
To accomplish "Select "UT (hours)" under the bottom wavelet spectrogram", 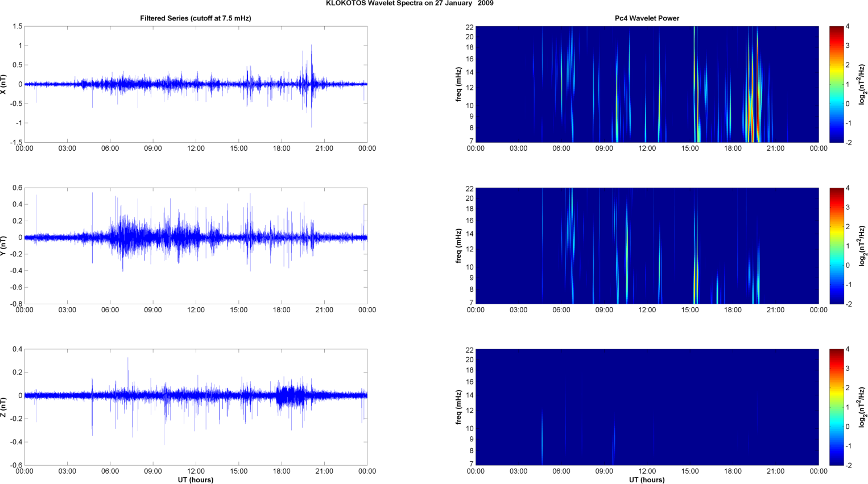I will point(647,480).
